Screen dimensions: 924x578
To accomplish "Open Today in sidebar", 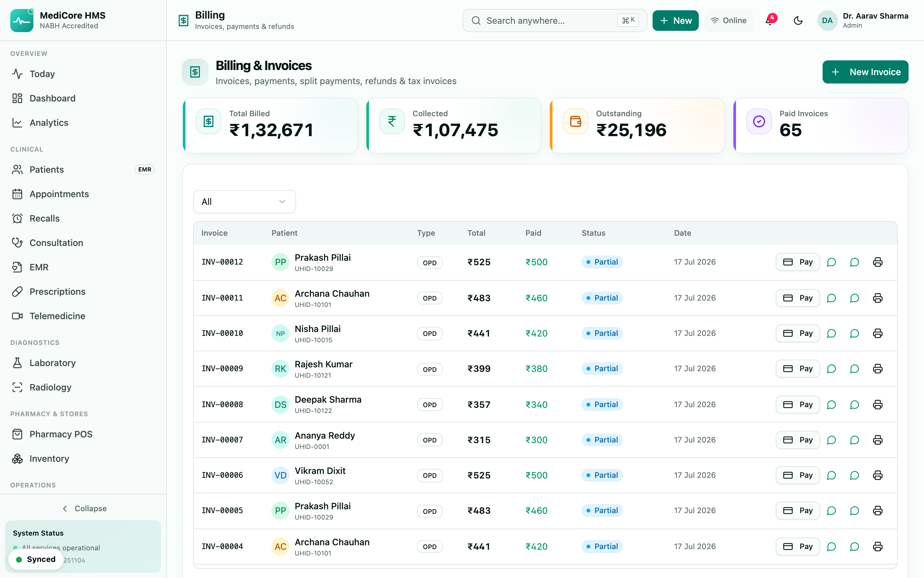I will [x=83, y=74].
